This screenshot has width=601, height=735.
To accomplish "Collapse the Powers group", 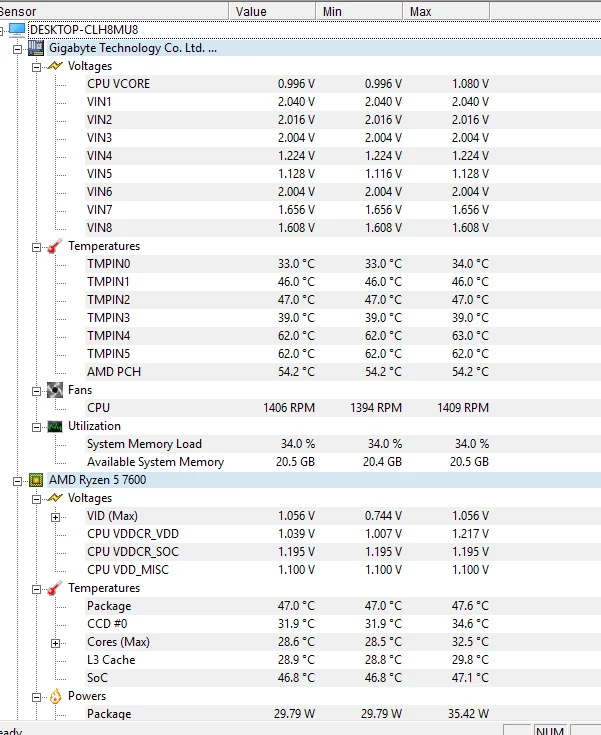I will coord(36,697).
